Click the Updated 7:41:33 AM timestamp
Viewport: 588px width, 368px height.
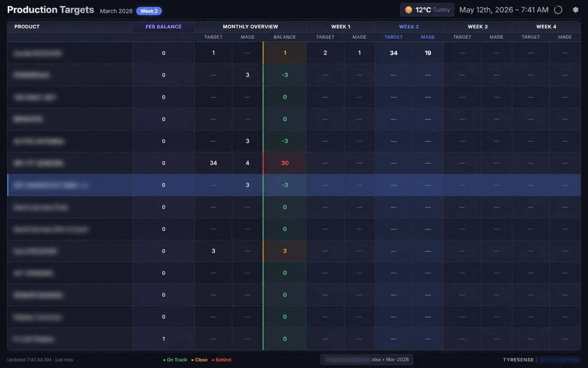coord(40,360)
